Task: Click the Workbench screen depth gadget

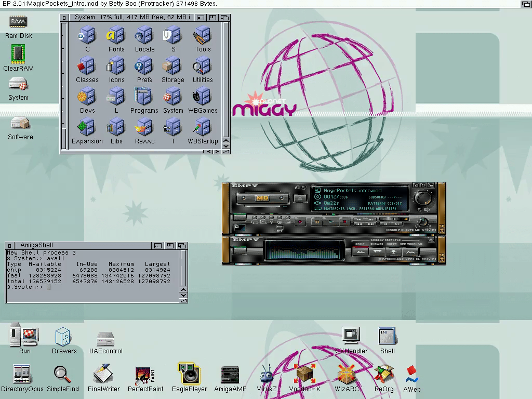Action: (x=526, y=4)
